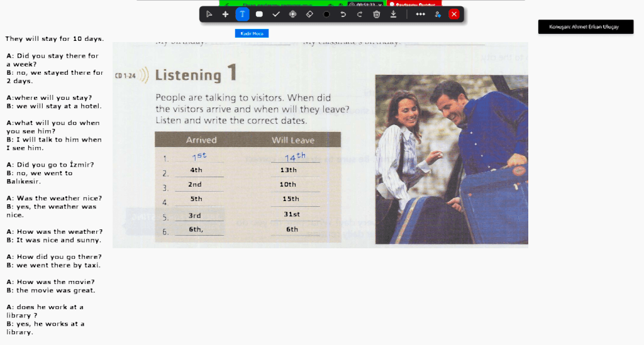Click the Kadir Hoca name label

pyautogui.click(x=252, y=33)
